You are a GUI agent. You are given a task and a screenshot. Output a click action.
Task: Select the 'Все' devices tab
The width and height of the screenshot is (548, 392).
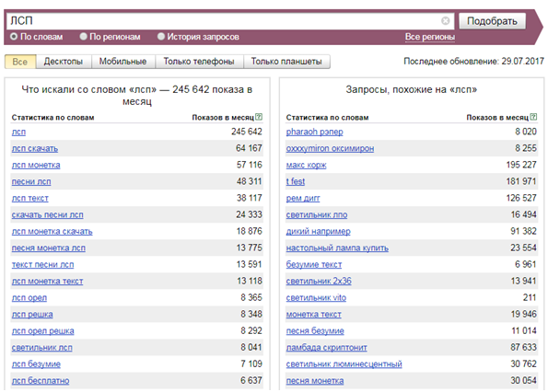click(x=20, y=62)
